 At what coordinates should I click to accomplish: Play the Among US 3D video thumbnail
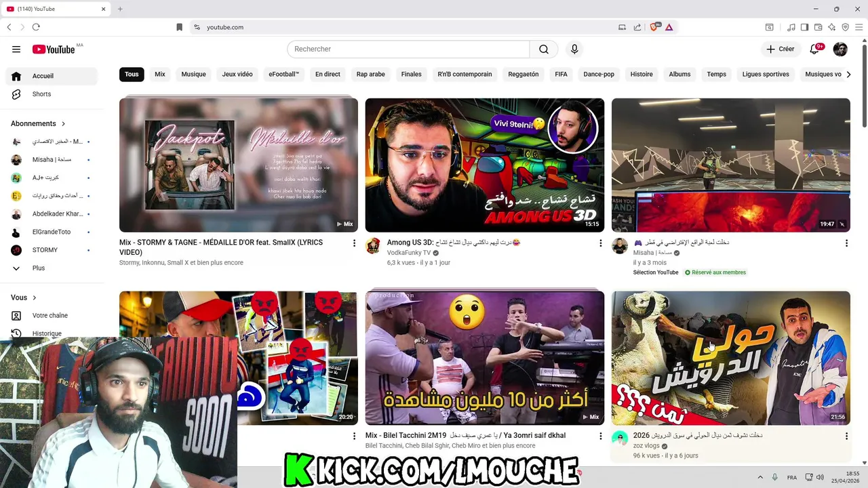coord(485,165)
